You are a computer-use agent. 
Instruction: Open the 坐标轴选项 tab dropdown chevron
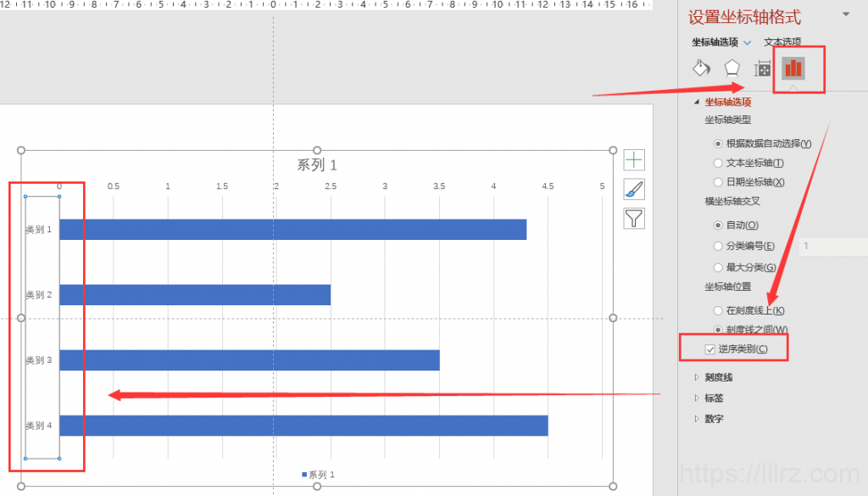pos(747,42)
